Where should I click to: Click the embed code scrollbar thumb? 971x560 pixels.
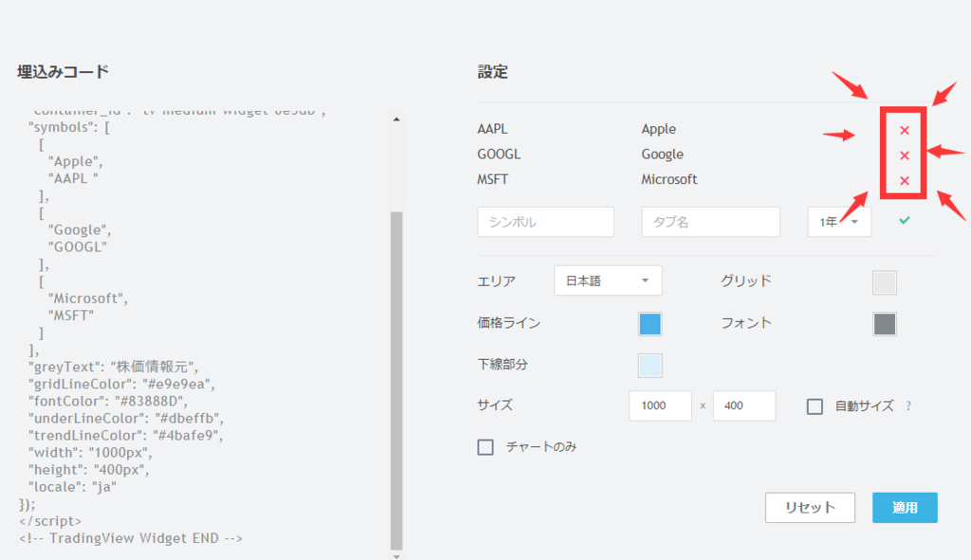coord(396,379)
